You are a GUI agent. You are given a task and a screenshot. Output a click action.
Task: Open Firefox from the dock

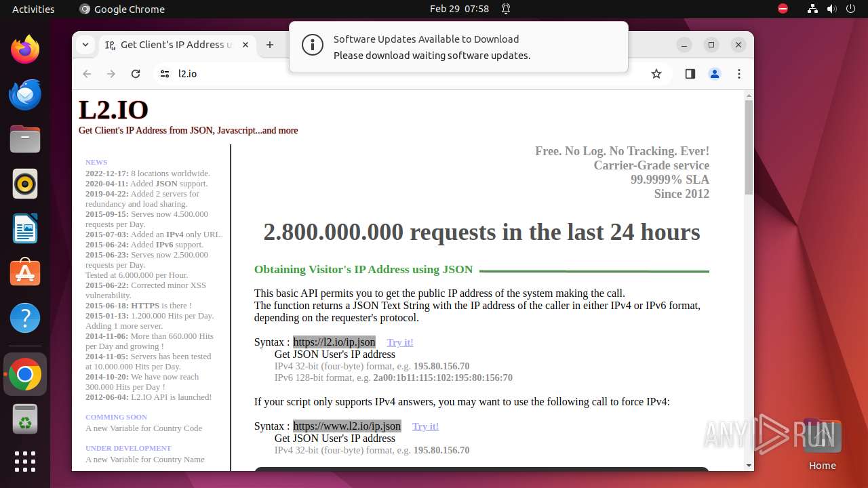click(x=25, y=49)
